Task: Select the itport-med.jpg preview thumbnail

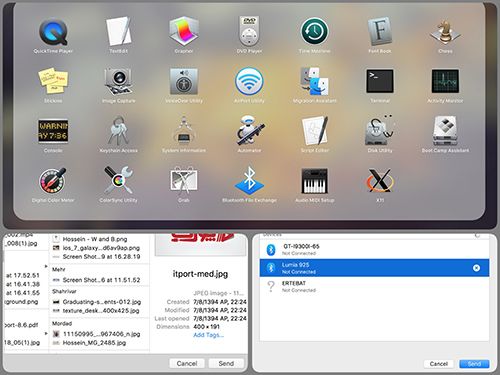Action: pos(201,244)
